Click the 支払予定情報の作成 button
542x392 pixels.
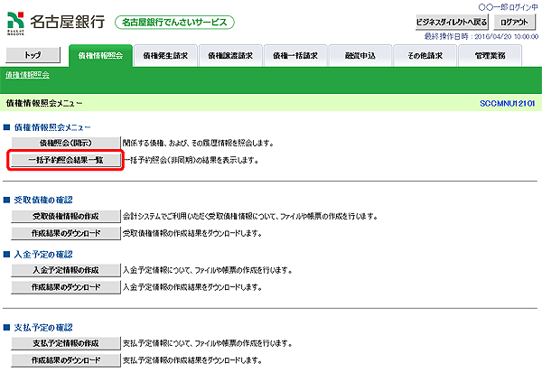tap(66, 343)
